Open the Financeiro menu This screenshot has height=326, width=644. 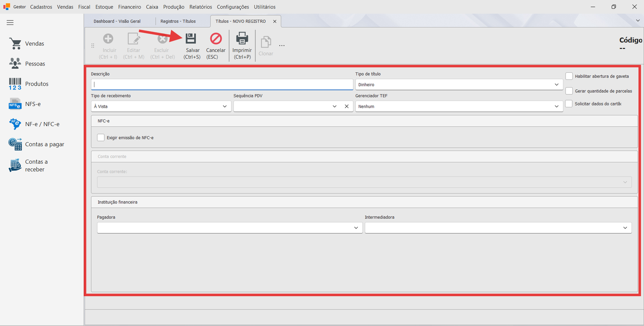[130, 7]
